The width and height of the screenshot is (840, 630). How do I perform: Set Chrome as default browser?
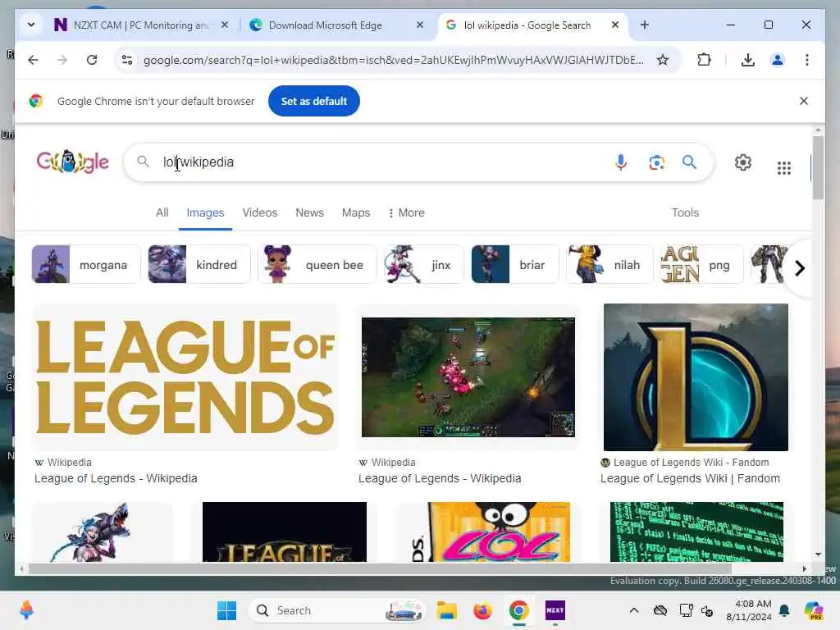[314, 101]
